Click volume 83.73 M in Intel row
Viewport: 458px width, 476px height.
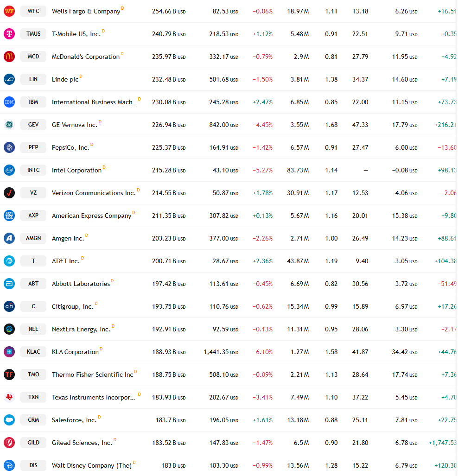pos(298,170)
